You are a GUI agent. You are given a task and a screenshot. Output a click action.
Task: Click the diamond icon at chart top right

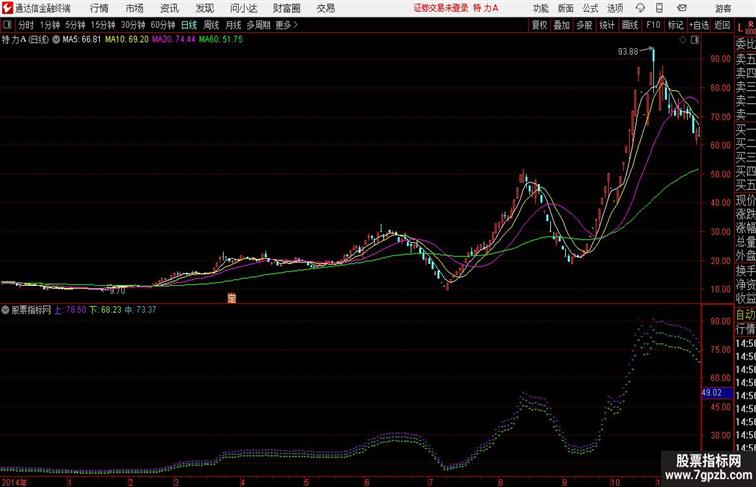tap(683, 40)
